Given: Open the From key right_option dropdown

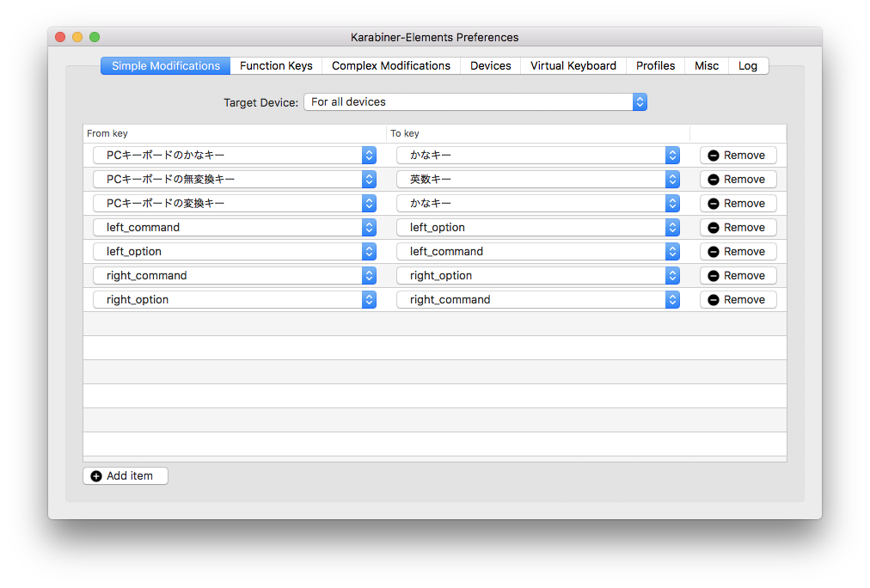Looking at the screenshot, I should click(x=235, y=299).
